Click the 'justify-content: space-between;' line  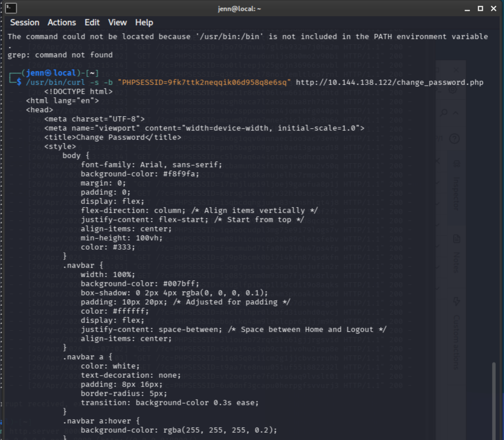151,329
